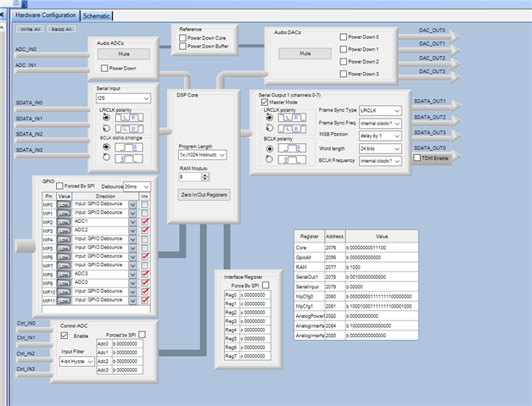
Task: Open the BCLK Frequency dropdown
Action: [x=380, y=161]
